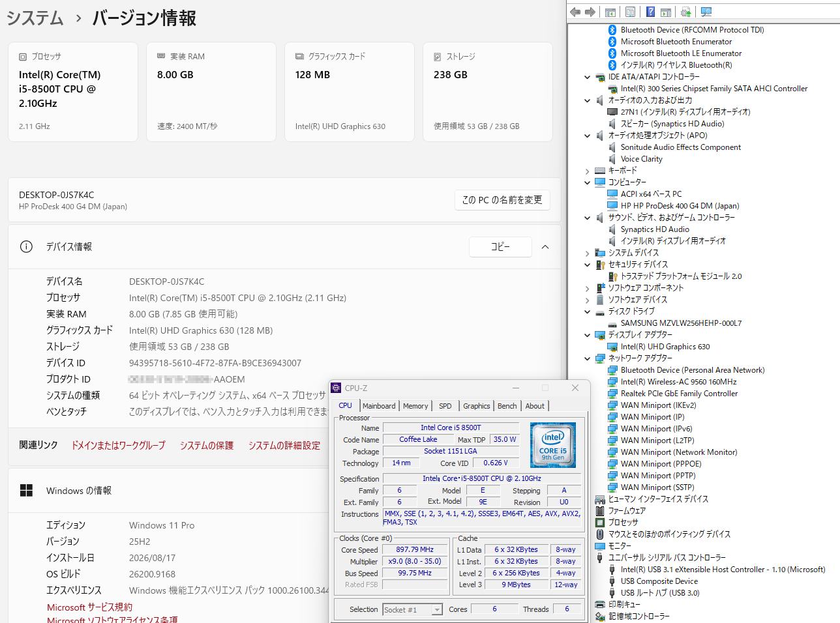Collapse the ディスク ドライブ category chevron

[588, 311]
